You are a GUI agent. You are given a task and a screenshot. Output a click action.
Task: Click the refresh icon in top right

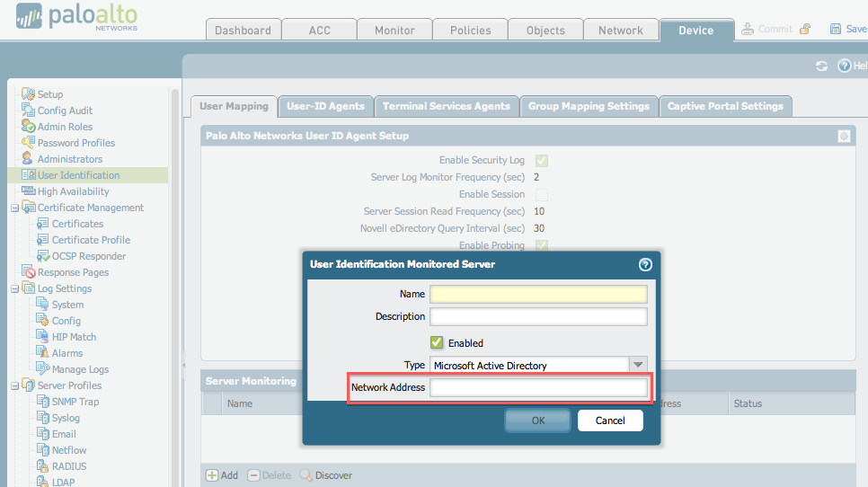[821, 66]
